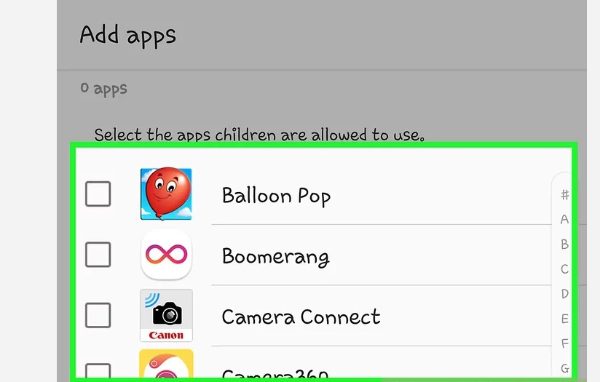Jump to # in the index bar
Screen dimensions: 600x382
[565, 195]
